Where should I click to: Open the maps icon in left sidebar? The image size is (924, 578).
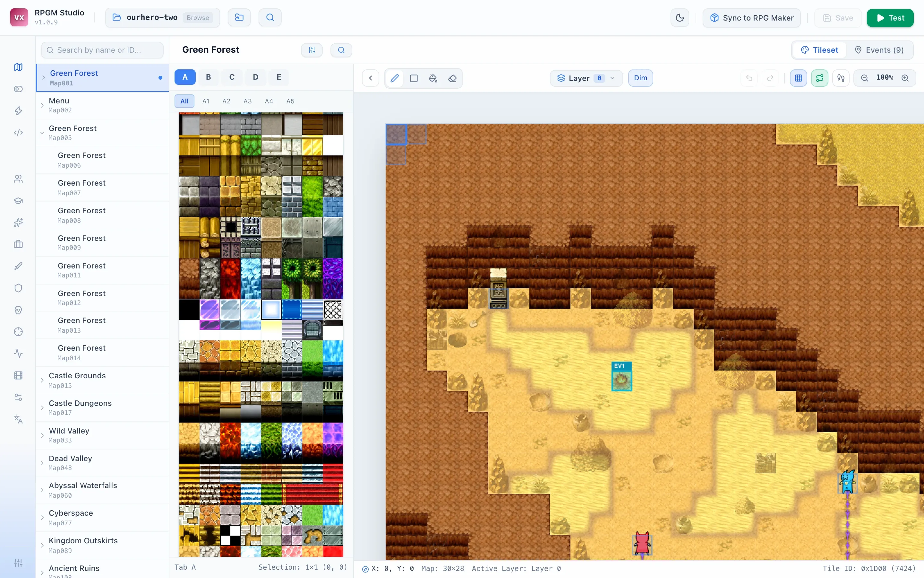18,67
